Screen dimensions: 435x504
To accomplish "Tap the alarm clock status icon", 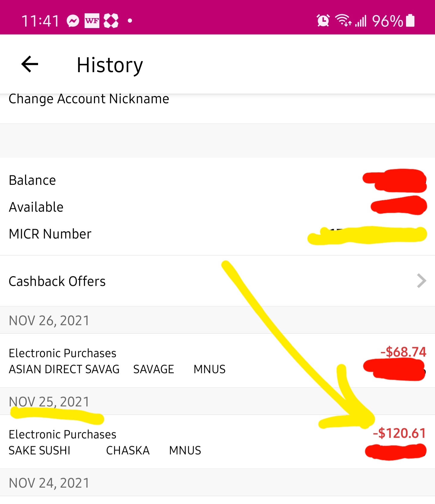I will pos(323,21).
